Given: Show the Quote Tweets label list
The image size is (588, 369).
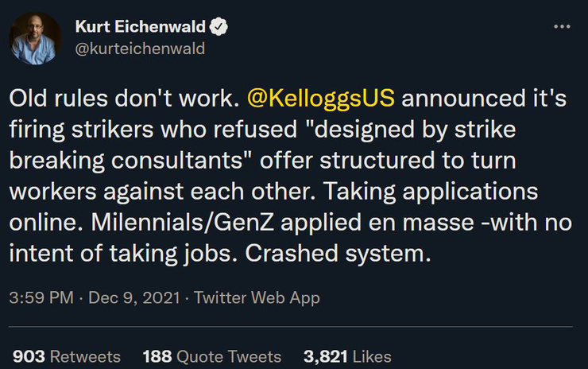Looking at the screenshot, I should click(229, 356).
